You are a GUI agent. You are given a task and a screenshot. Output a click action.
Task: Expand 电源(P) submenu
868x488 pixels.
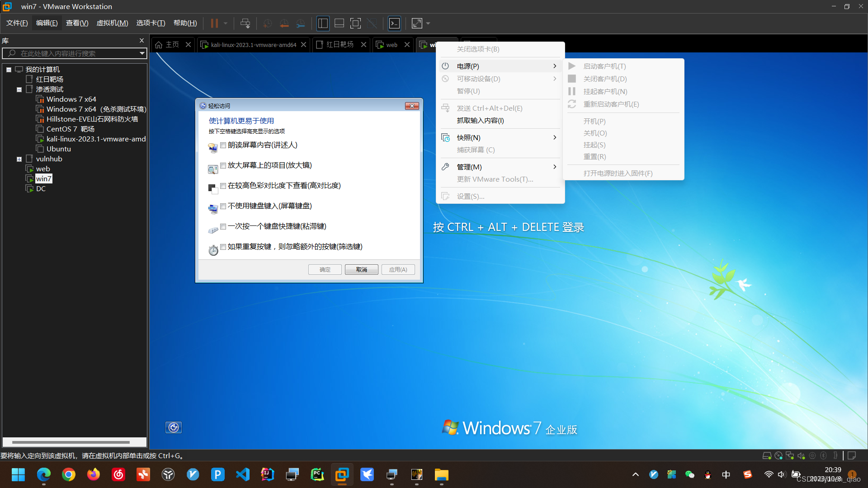click(500, 66)
